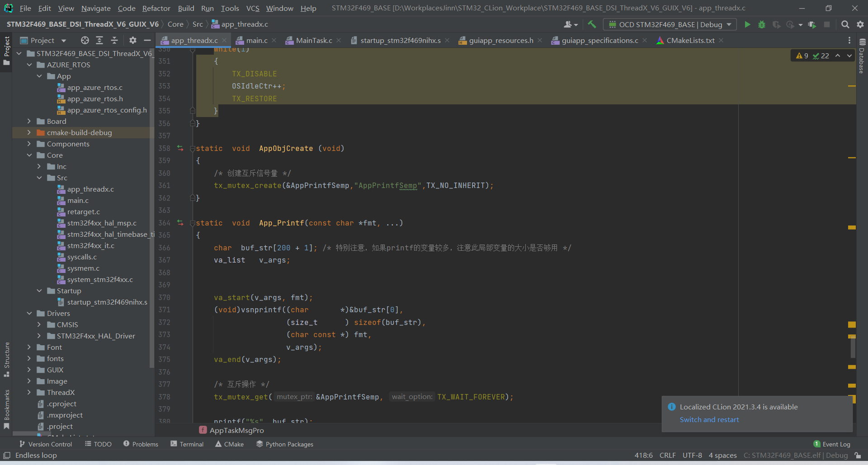Collapse all in Project tree
868x465 pixels.
click(114, 40)
